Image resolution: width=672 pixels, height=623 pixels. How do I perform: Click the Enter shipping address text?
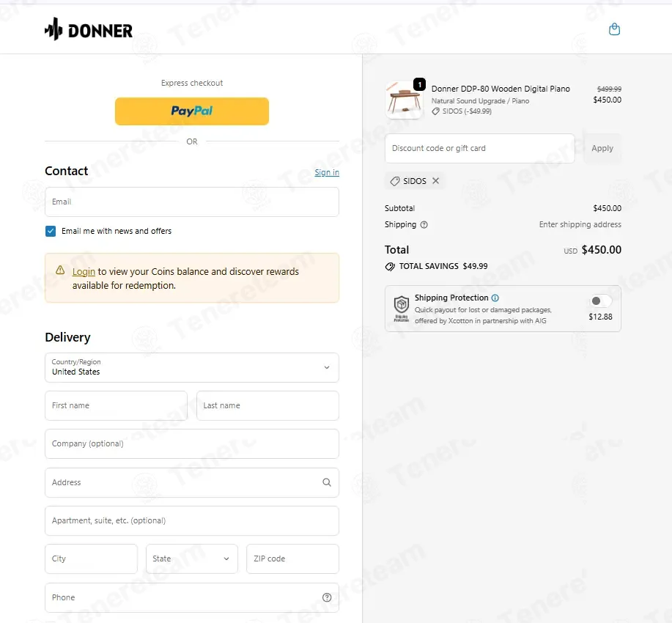[x=580, y=225]
